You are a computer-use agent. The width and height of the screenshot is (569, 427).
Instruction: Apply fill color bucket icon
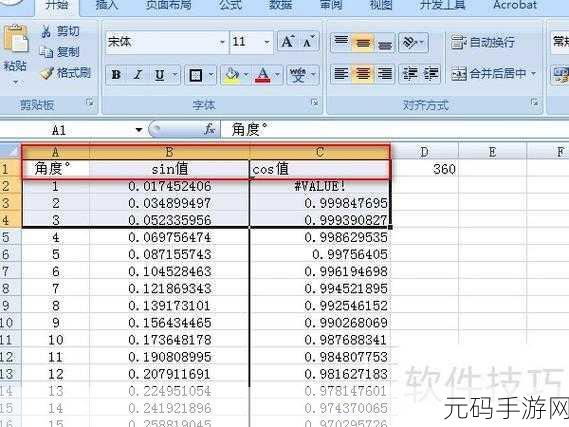(x=232, y=75)
